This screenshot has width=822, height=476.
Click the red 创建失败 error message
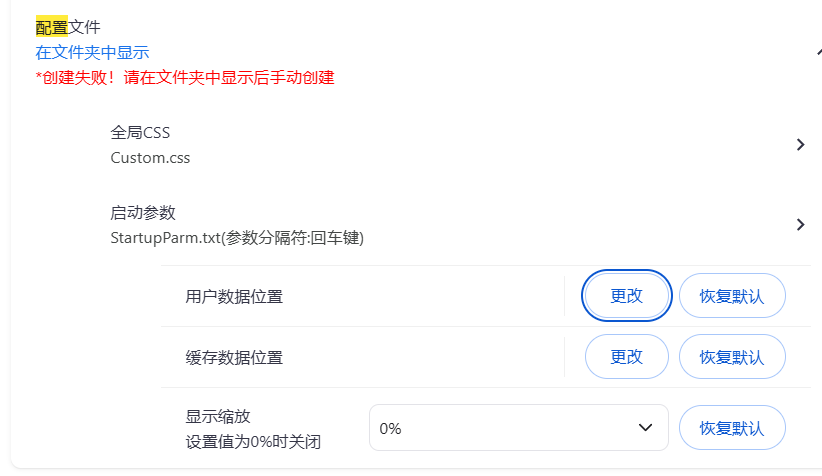[185, 77]
